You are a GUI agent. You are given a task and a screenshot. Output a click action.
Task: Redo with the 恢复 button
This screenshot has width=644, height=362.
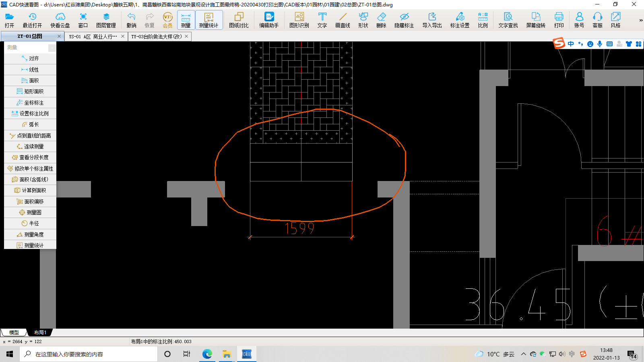[x=149, y=20]
